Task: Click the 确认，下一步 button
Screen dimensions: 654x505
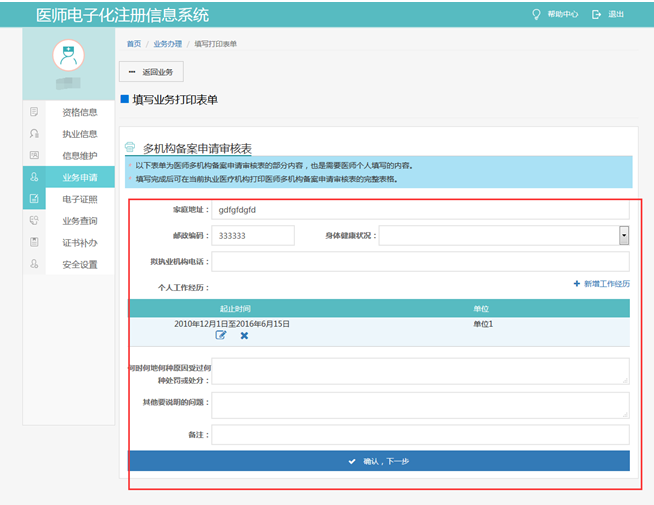Action: (x=379, y=461)
